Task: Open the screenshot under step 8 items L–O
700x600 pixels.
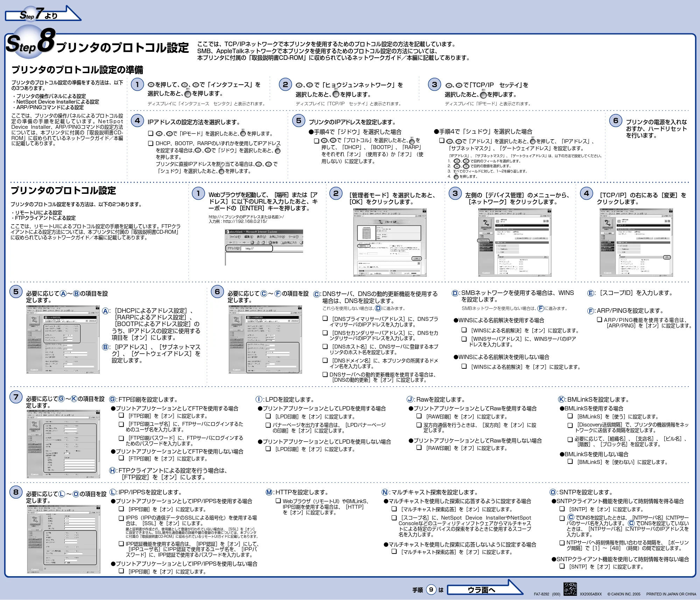Action: (64, 539)
